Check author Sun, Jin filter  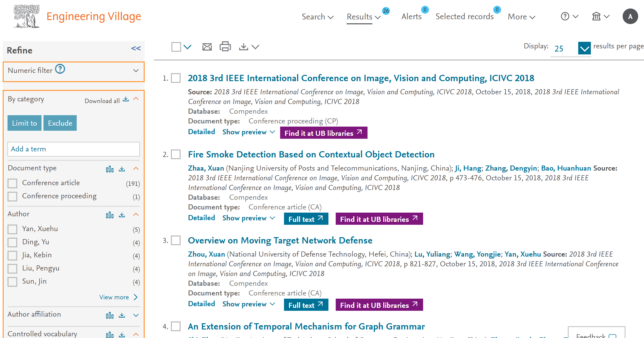12,282
